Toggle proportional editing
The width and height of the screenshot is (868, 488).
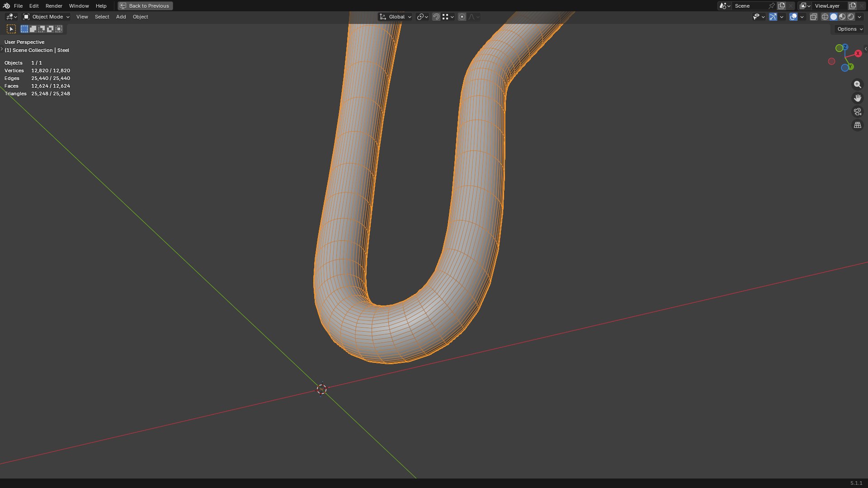point(462,17)
